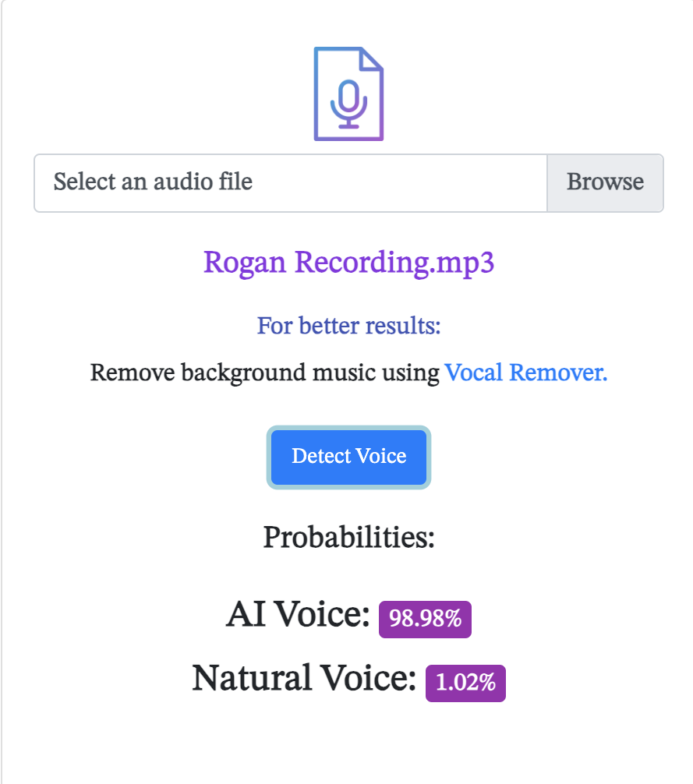Image resolution: width=693 pixels, height=784 pixels.
Task: Click the gradient document outline above the input
Action: [348, 94]
